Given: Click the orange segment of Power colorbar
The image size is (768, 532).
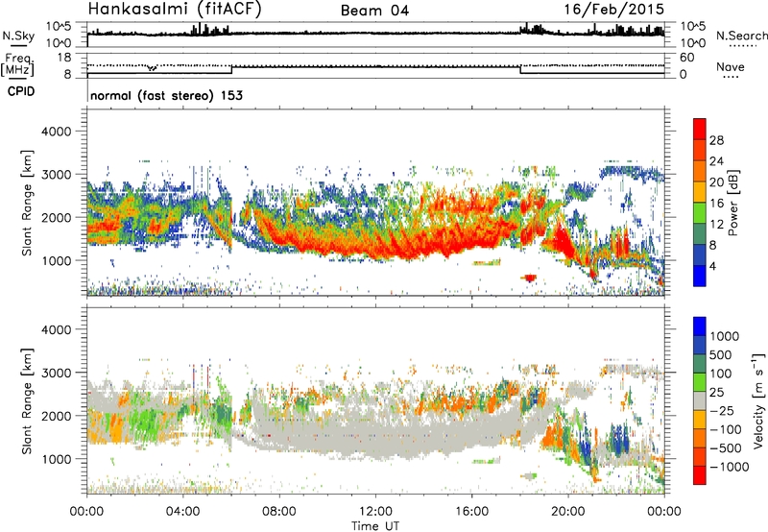Looking at the screenshot, I should tap(700, 171).
